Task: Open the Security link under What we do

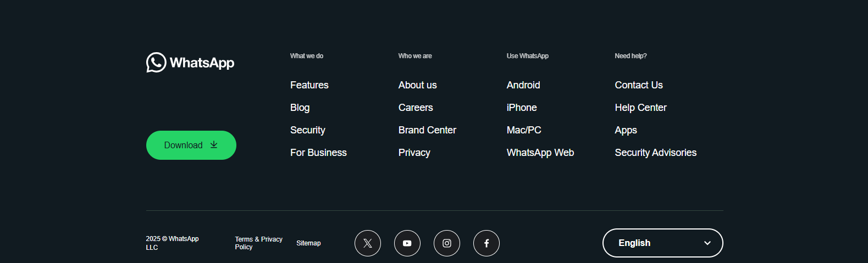Action: click(307, 130)
